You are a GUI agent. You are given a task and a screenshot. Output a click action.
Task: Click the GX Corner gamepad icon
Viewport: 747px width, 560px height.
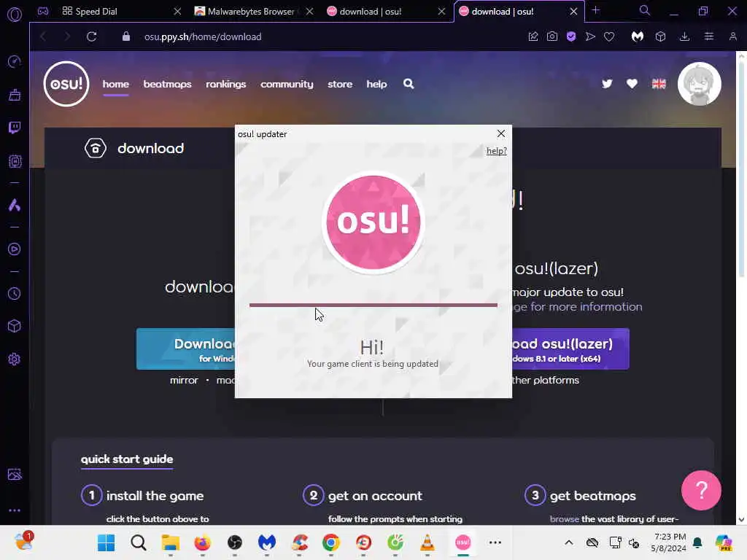click(43, 11)
